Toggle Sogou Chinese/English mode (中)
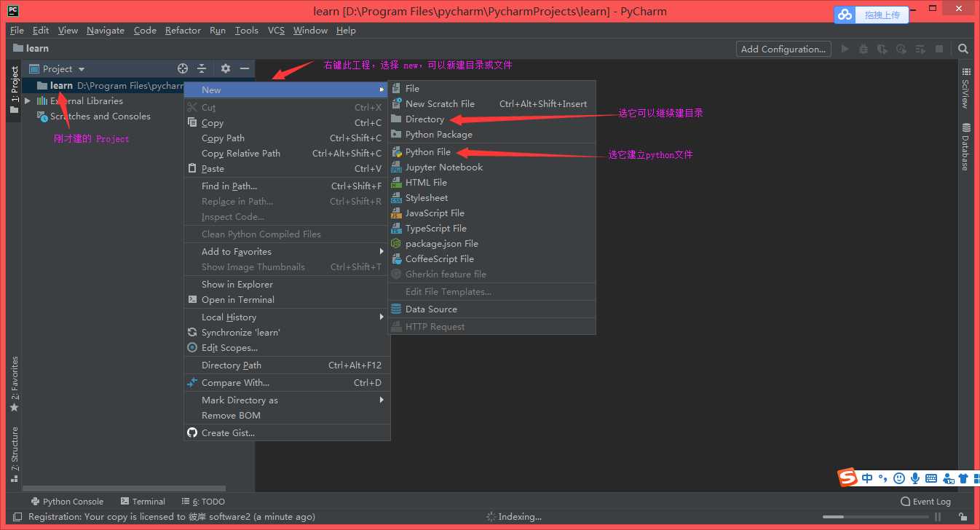980x530 pixels. tap(867, 478)
